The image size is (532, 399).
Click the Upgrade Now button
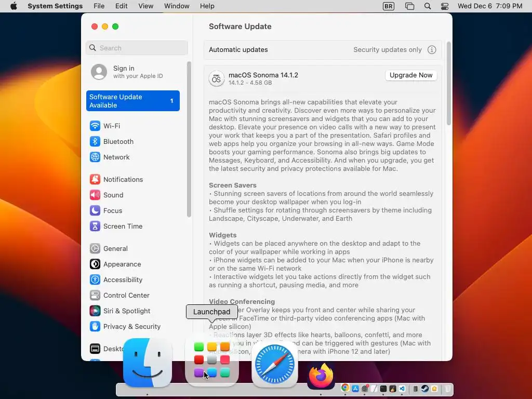click(411, 75)
